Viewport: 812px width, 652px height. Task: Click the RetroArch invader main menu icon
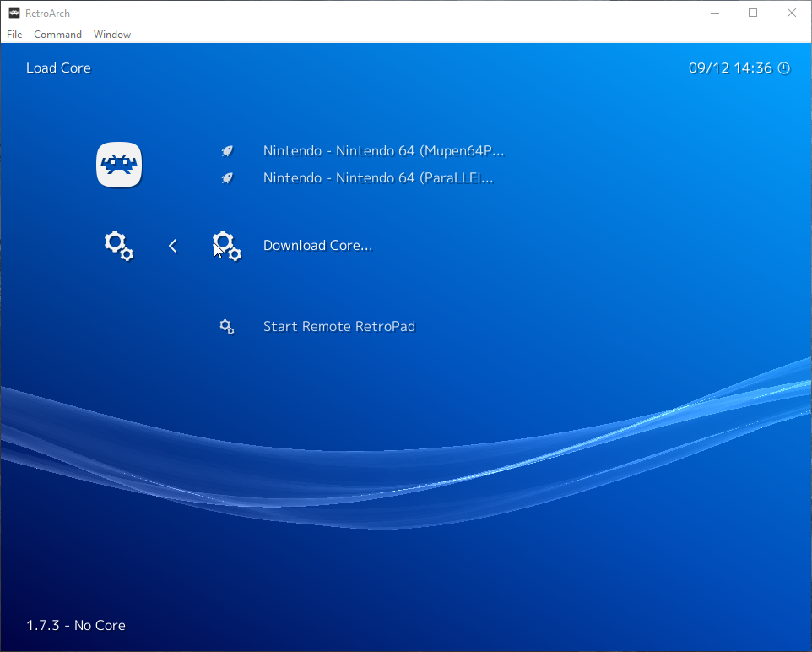[x=119, y=165]
